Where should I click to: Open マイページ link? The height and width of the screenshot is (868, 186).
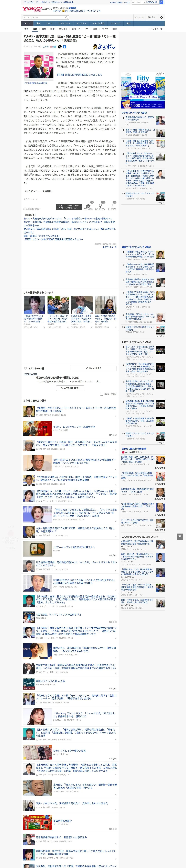tap(139, 18)
